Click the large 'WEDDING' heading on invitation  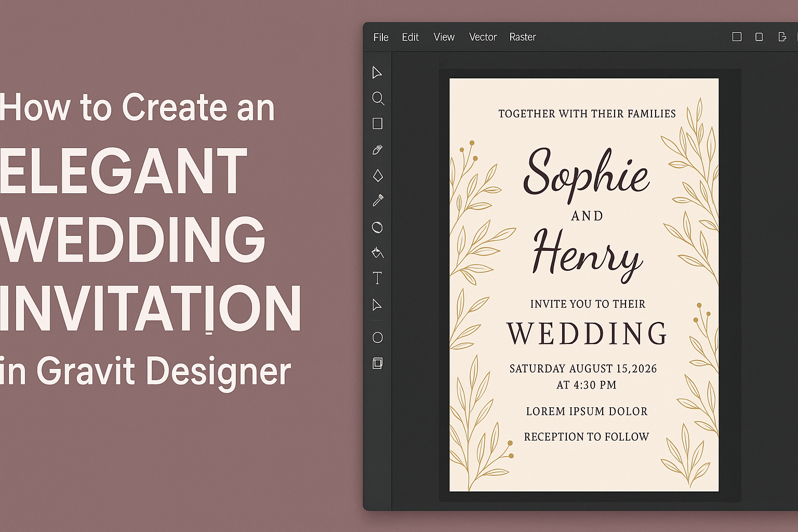(587, 334)
